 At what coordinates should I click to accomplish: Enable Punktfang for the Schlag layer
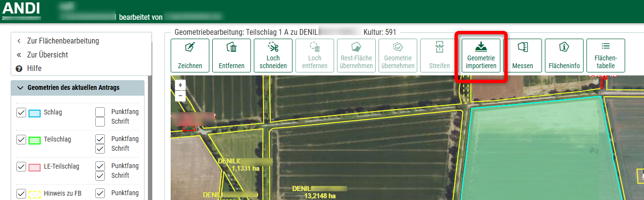coord(100,112)
